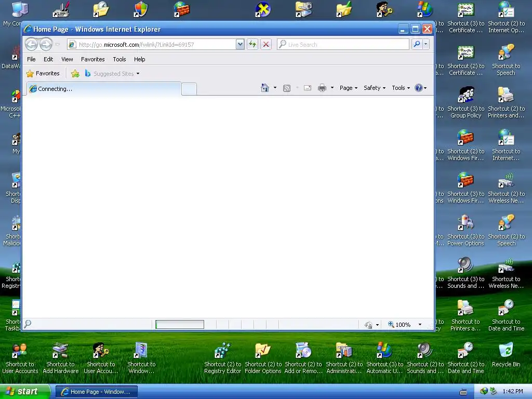
Task: Expand the Home button dropdown arrow
Action: (x=275, y=88)
